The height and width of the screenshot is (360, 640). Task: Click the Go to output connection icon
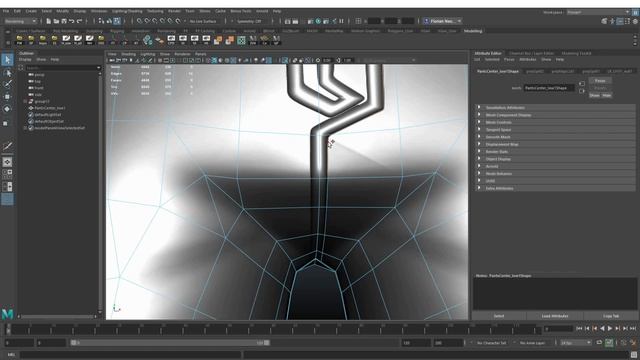tap(582, 91)
